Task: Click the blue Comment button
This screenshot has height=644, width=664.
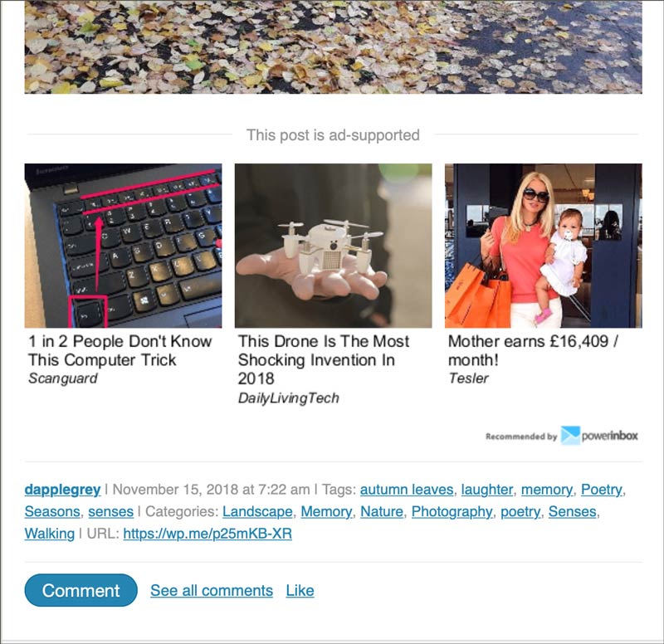Action: [x=81, y=590]
